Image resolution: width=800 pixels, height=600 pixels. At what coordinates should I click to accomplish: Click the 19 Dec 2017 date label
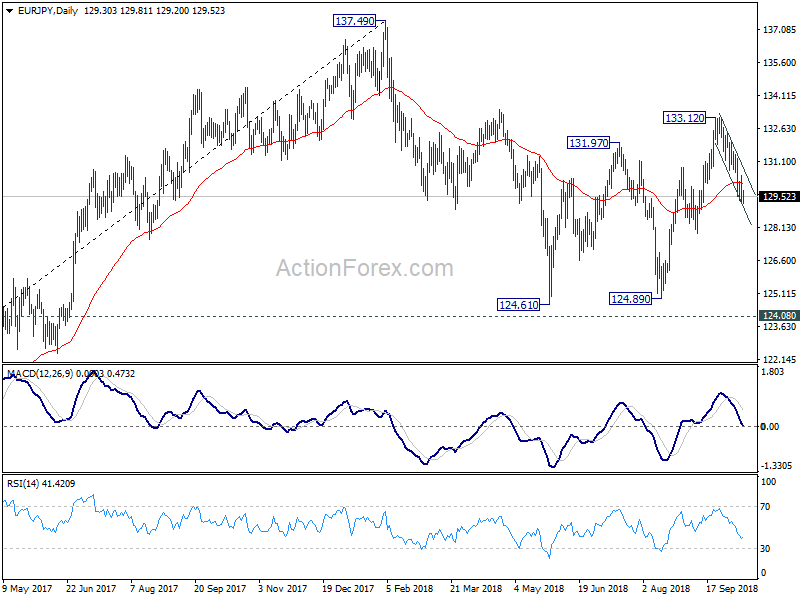coord(348,589)
